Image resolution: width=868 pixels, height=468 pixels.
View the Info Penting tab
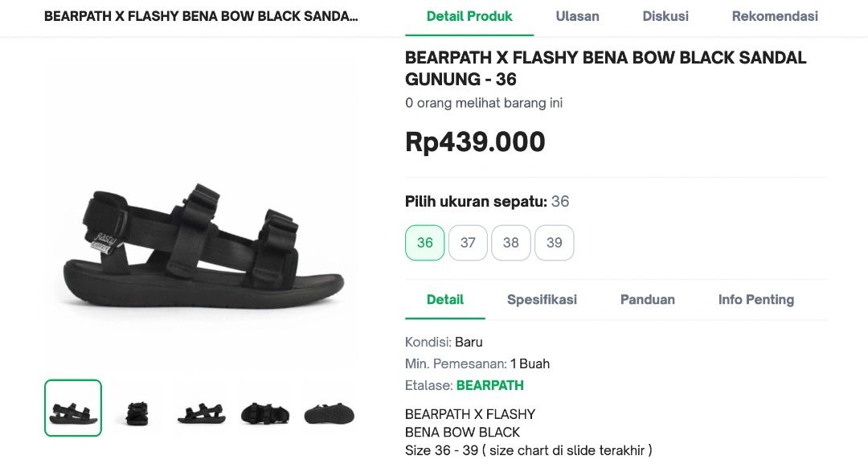(755, 299)
